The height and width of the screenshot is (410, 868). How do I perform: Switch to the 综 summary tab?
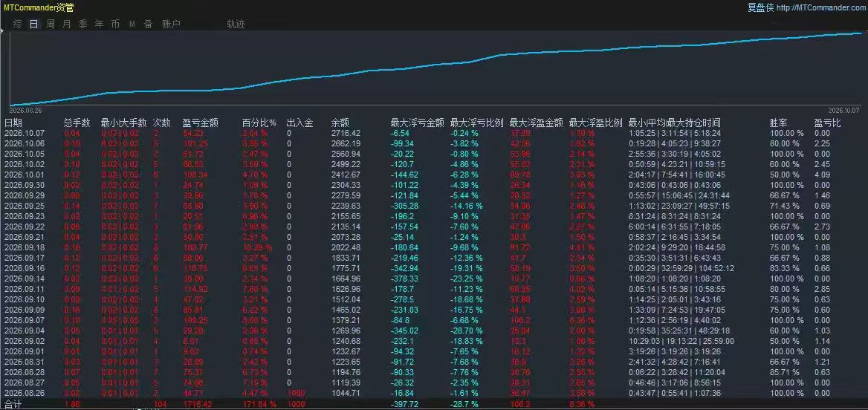coord(18,25)
